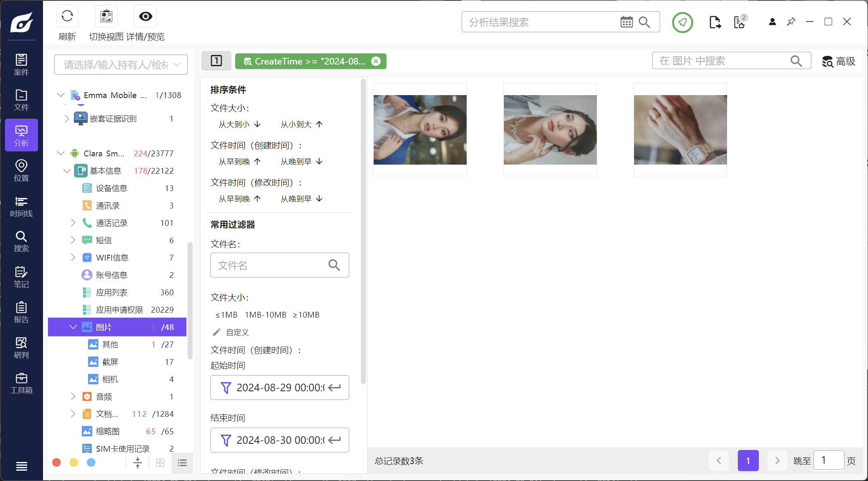The height and width of the screenshot is (481, 868).
Task: Open the wristwatch image thumbnail
Action: [x=680, y=130]
